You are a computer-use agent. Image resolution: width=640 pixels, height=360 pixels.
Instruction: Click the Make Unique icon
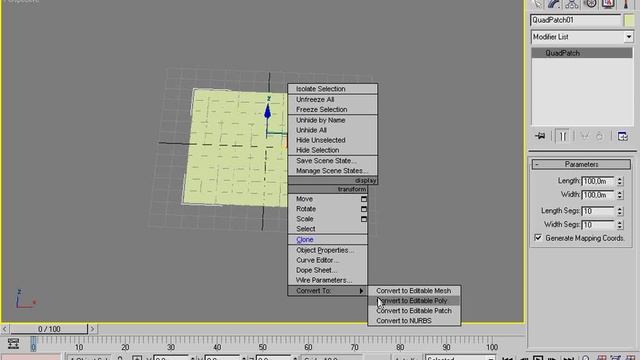pyautogui.click(x=584, y=136)
